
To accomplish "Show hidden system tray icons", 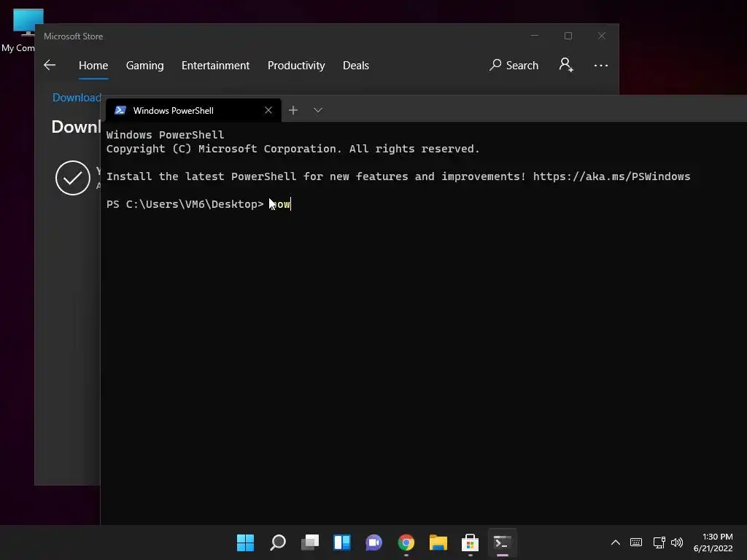I will coord(616,542).
